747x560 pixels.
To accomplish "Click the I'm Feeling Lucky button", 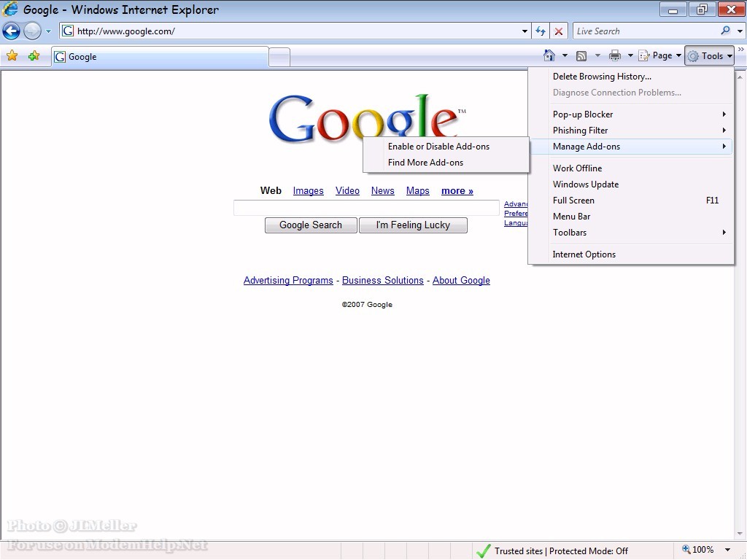I will (413, 225).
